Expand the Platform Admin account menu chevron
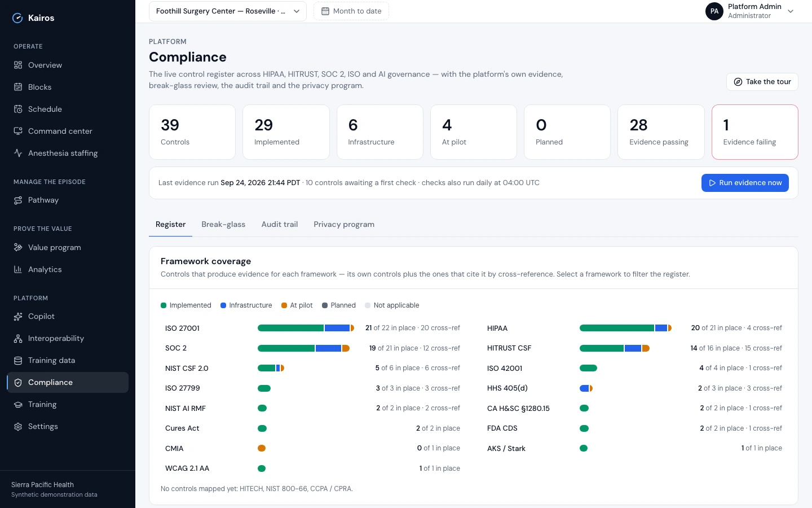 pyautogui.click(x=791, y=11)
